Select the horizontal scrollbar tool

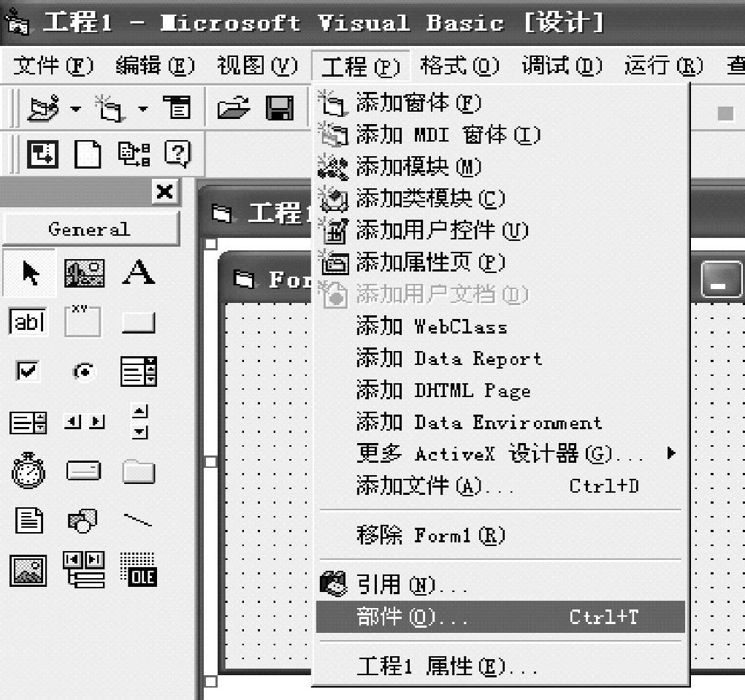[x=84, y=421]
